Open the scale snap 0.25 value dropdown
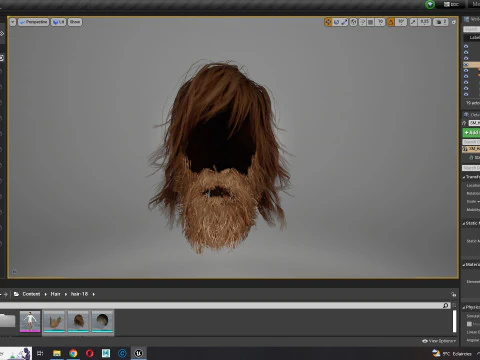Screen dimensions: 480x360 click(x=425, y=22)
